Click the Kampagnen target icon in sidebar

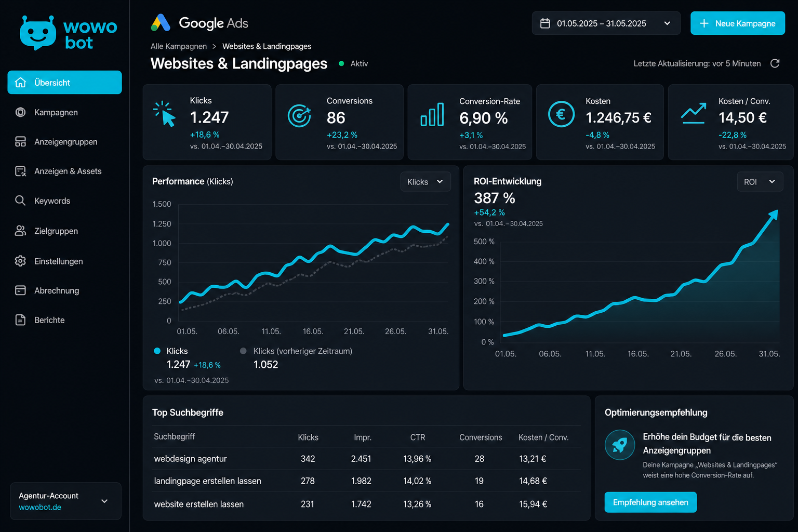[20, 112]
